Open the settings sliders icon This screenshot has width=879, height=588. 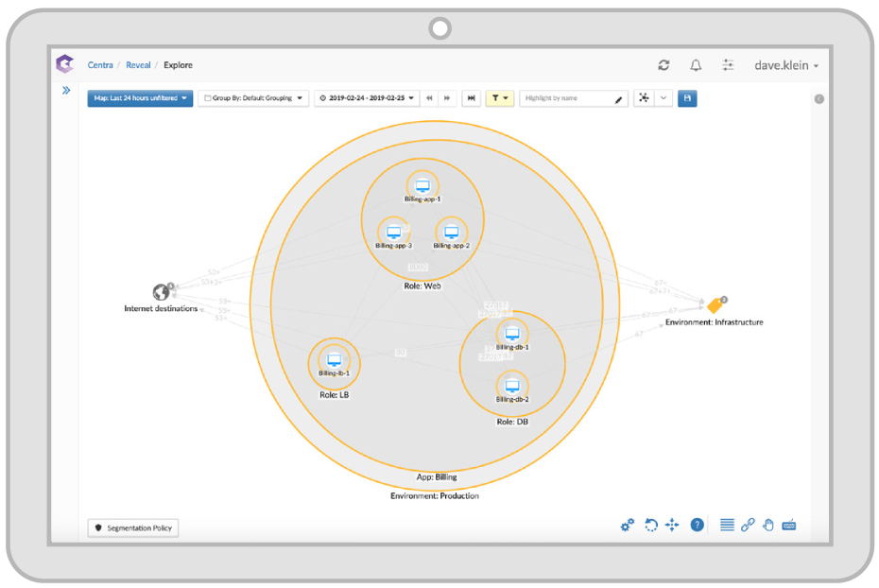728,65
